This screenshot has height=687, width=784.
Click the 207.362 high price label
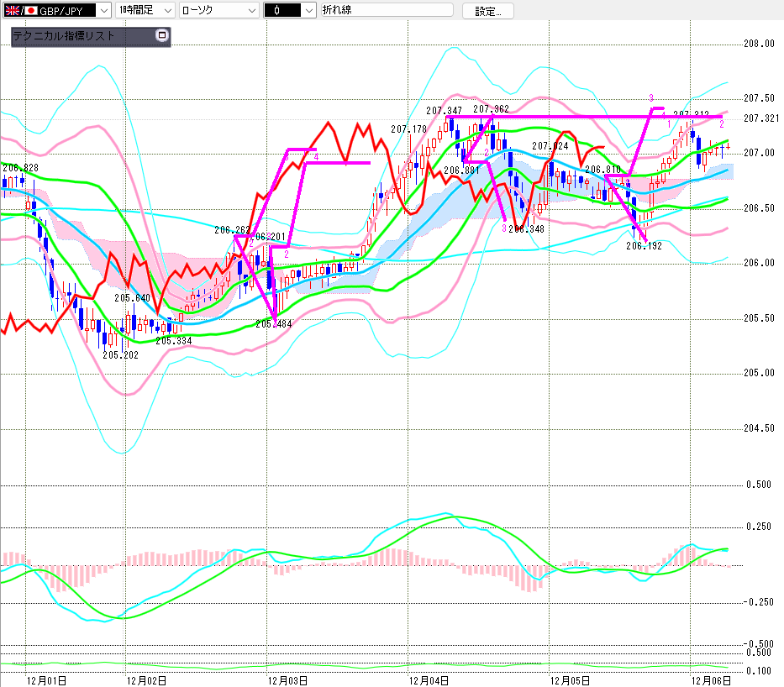tap(491, 109)
